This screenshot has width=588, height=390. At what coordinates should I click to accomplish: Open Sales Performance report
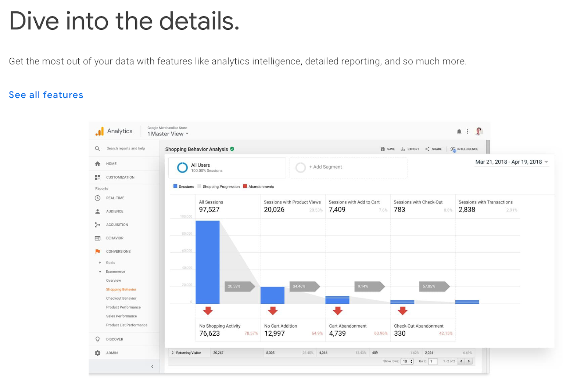(x=122, y=316)
